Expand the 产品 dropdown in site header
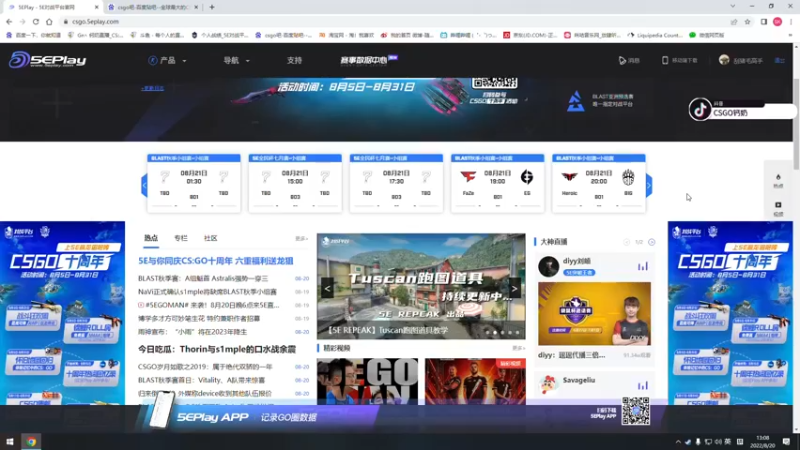The height and width of the screenshot is (450, 800). pos(167,60)
